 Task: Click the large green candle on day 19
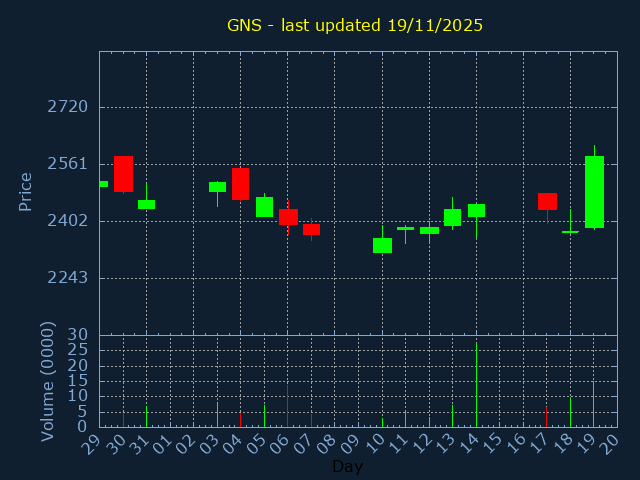pos(594,192)
